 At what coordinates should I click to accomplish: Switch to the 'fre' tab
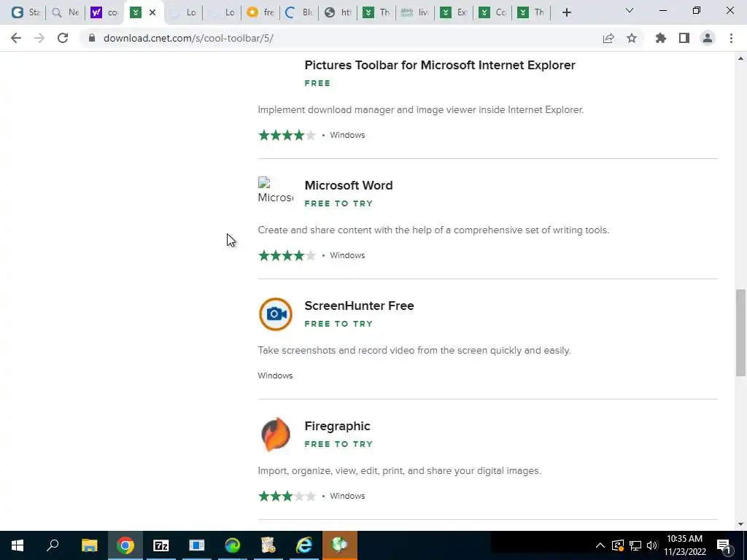pyautogui.click(x=260, y=12)
